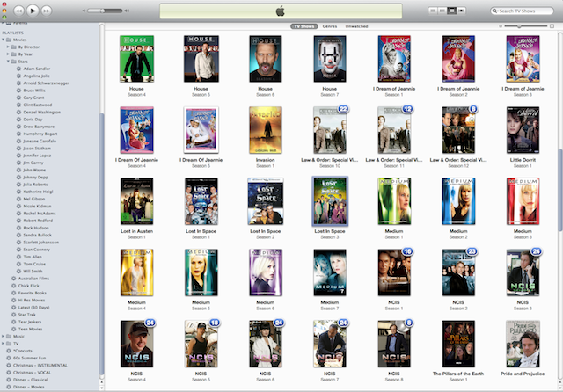Open the 60s Summer Fun playlist

(29, 358)
